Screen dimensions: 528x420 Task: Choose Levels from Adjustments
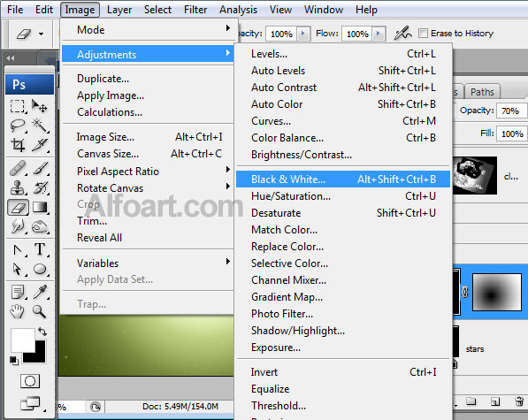click(343, 54)
